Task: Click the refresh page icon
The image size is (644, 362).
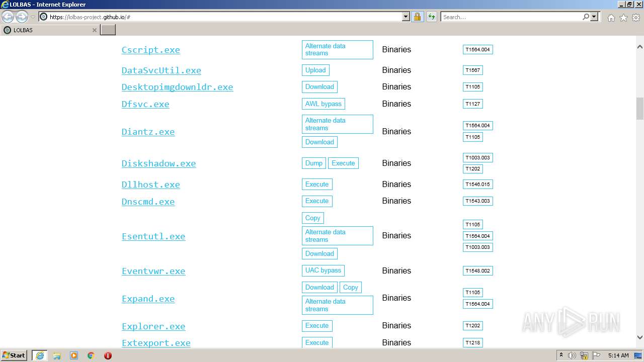Action: pyautogui.click(x=431, y=17)
